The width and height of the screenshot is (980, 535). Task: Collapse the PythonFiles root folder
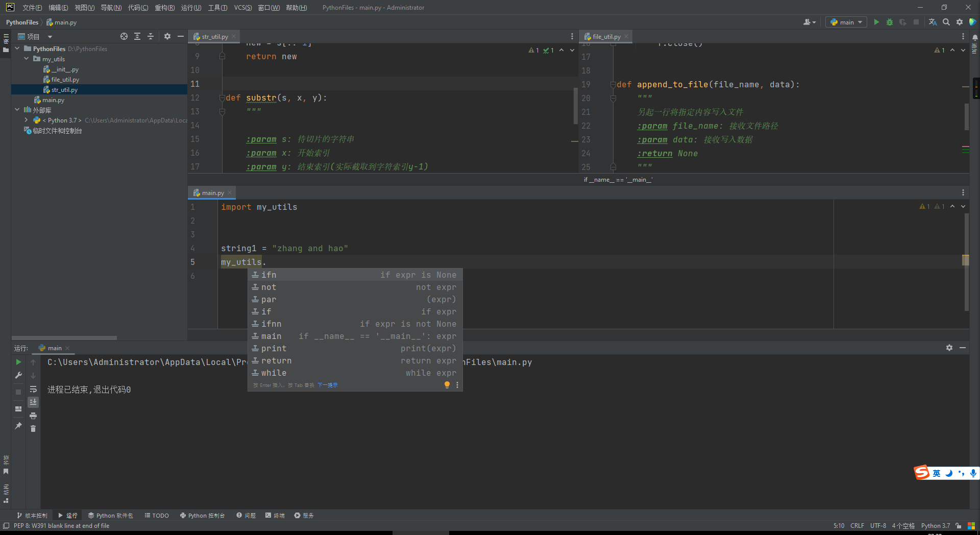click(x=17, y=48)
